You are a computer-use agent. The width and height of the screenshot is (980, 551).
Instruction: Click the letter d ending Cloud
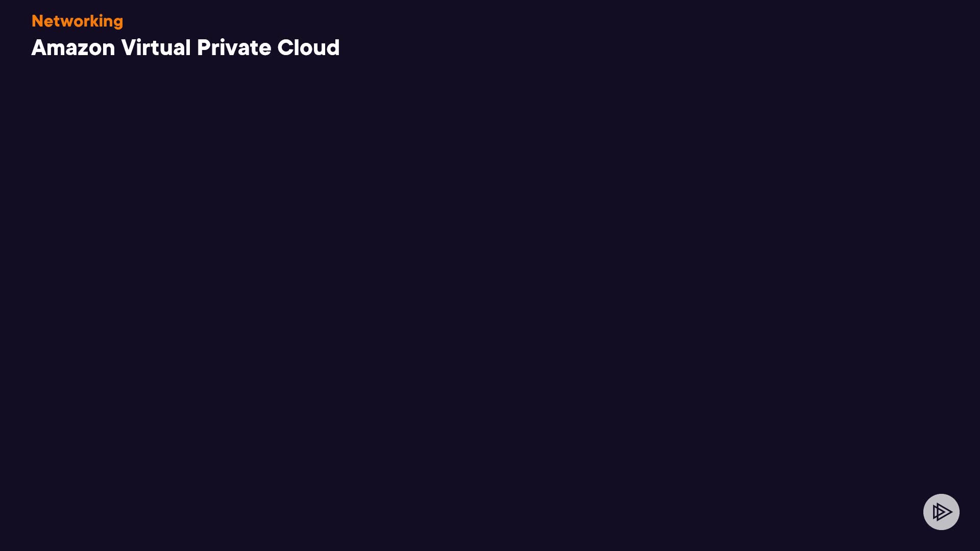334,47
